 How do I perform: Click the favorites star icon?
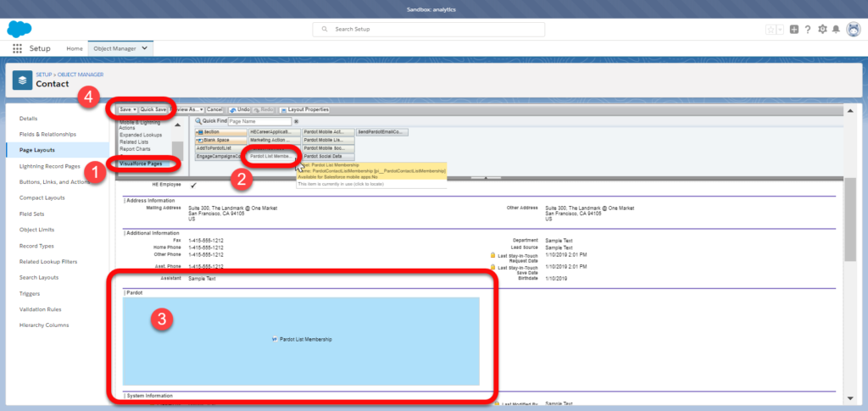[770, 30]
